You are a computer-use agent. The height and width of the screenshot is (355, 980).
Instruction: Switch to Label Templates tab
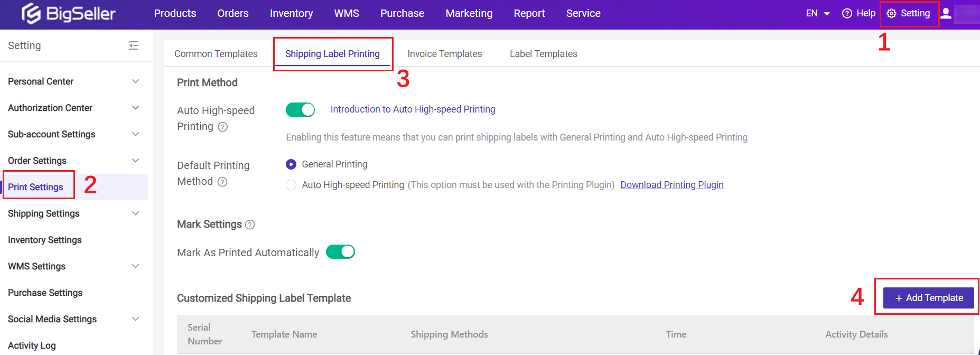(544, 54)
